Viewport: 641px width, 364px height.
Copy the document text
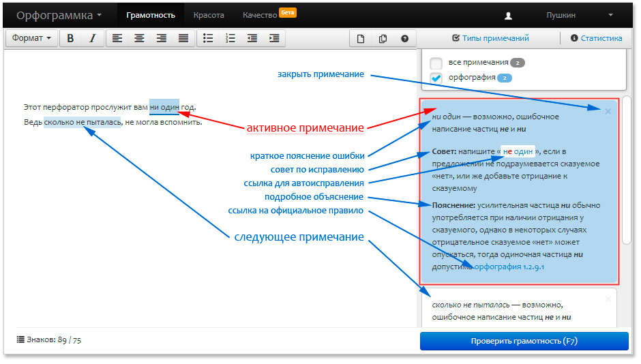[383, 39]
